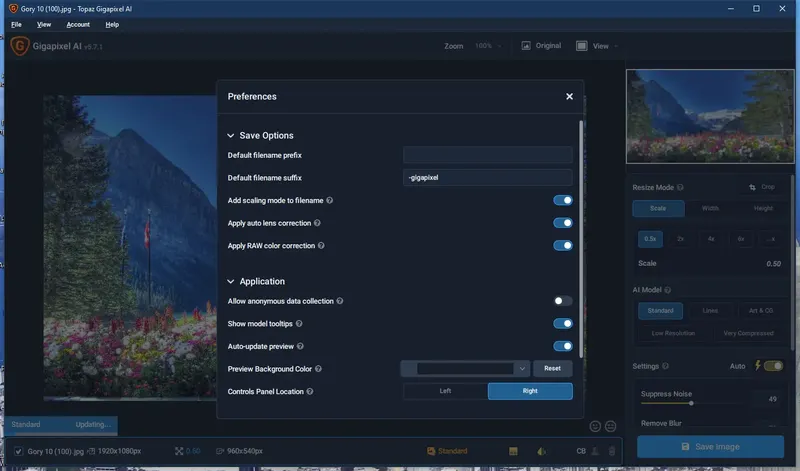Click the Default filename suffix field

488,178
